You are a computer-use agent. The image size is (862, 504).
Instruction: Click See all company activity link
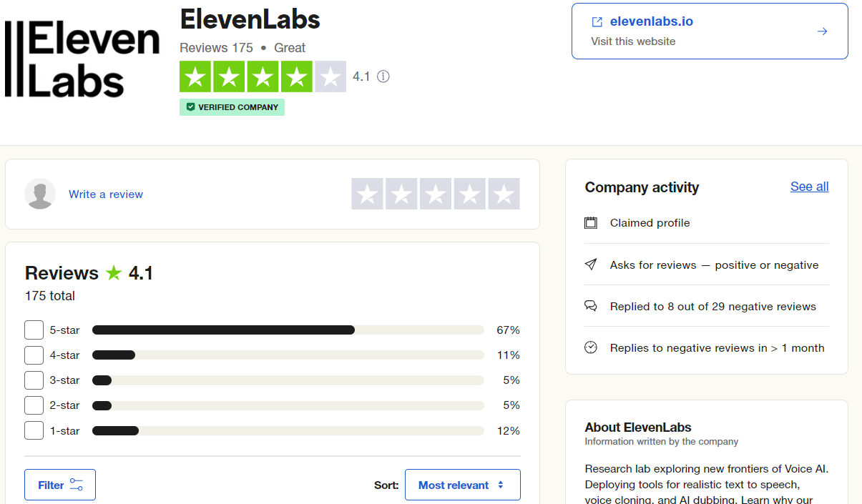(x=809, y=187)
